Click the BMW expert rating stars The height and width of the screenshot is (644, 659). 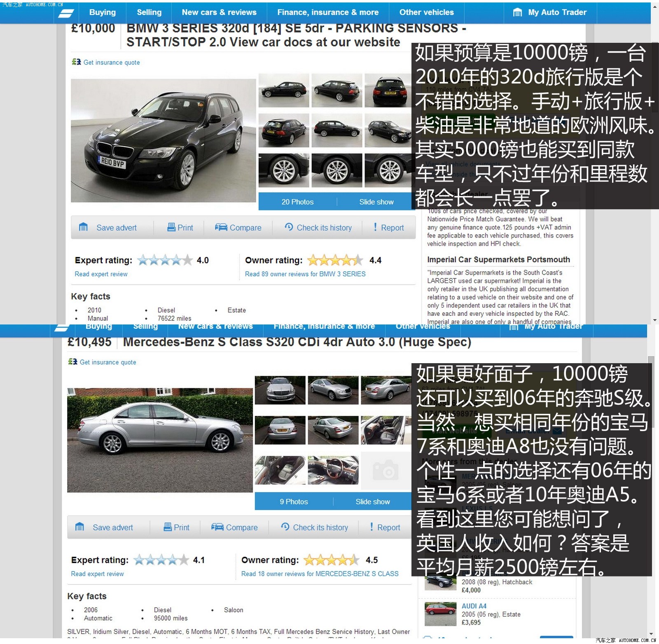(165, 260)
